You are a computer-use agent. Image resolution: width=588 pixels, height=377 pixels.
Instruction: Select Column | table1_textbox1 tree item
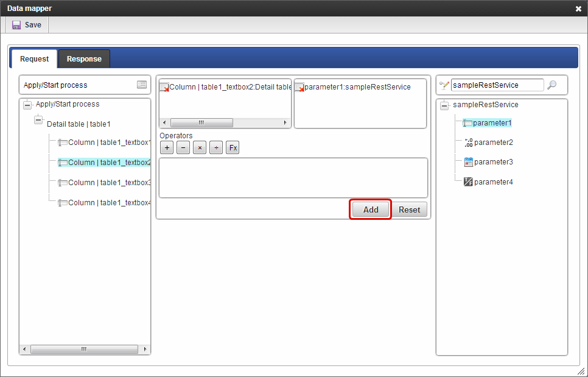point(104,143)
